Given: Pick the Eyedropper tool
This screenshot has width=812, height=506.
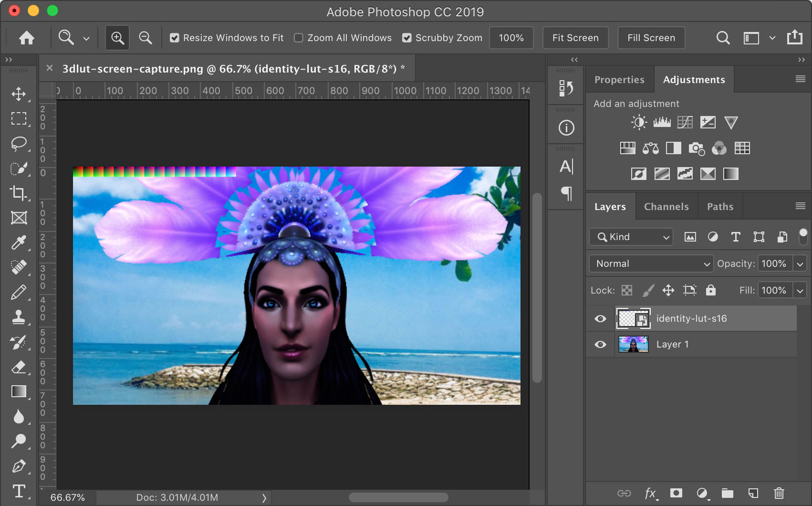Looking at the screenshot, I should click(19, 243).
